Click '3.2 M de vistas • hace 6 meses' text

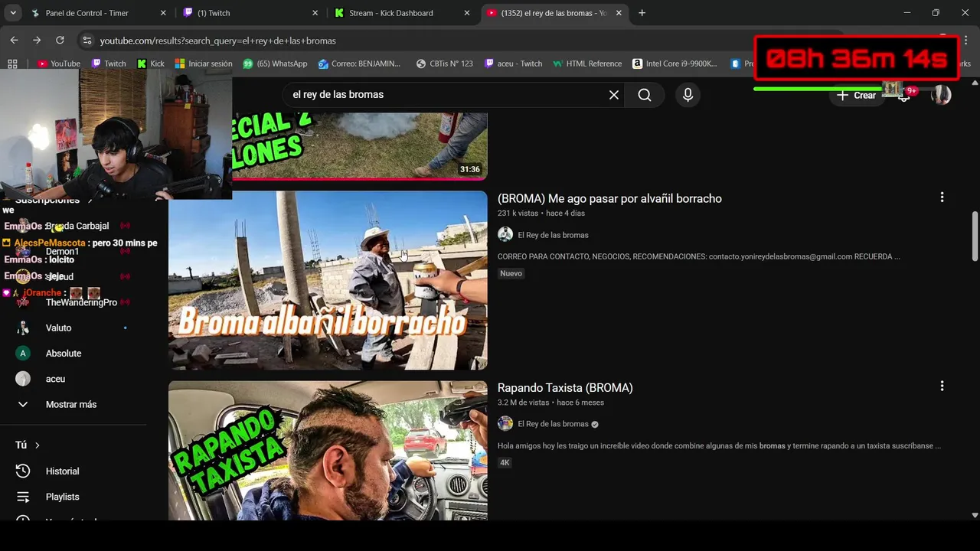click(x=550, y=403)
